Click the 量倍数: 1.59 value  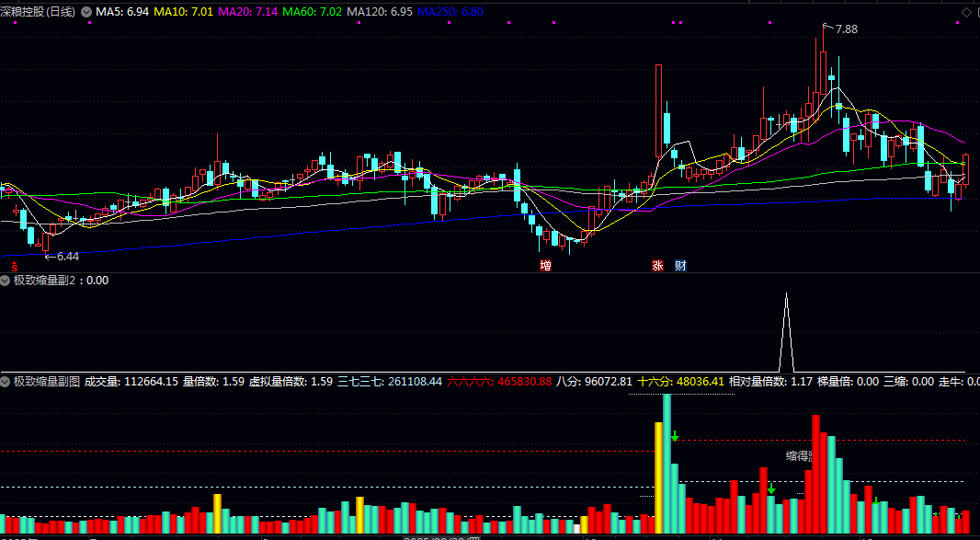point(213,382)
